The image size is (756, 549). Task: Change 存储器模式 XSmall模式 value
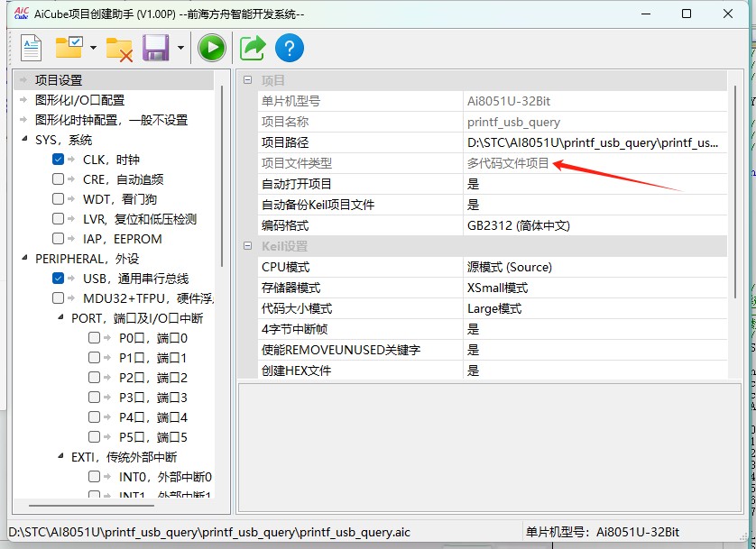pos(595,288)
